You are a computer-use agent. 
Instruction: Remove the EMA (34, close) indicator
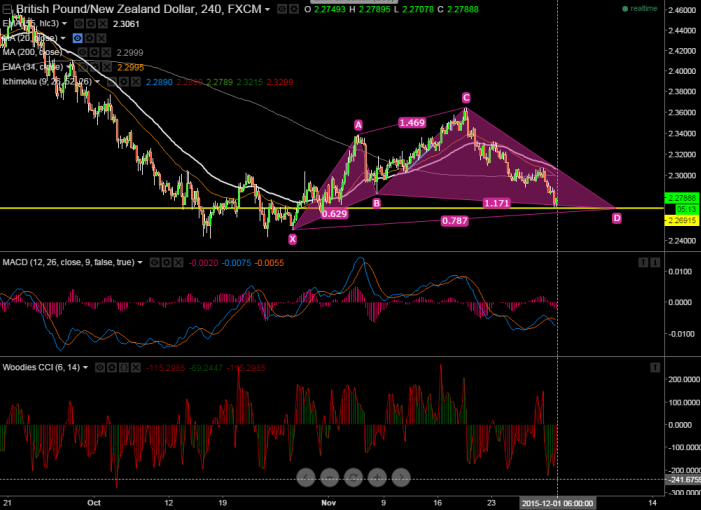tap(107, 67)
